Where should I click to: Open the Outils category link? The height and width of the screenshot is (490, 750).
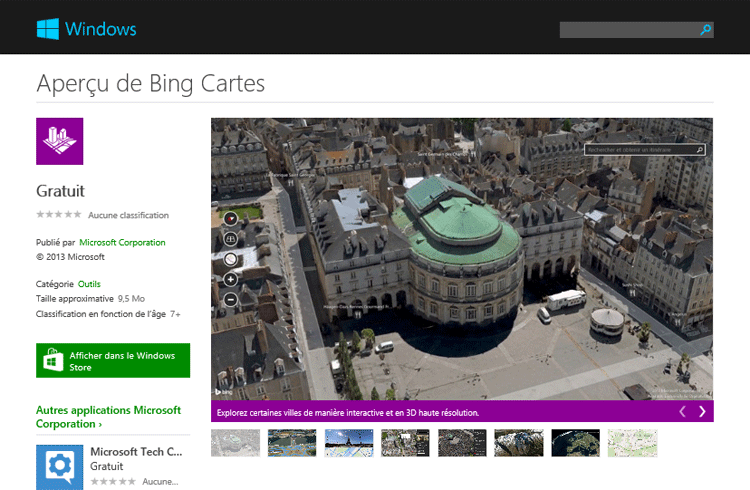click(89, 284)
